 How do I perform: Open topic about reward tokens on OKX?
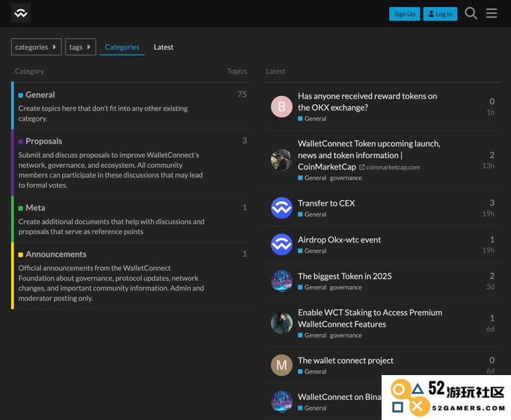[x=367, y=101]
